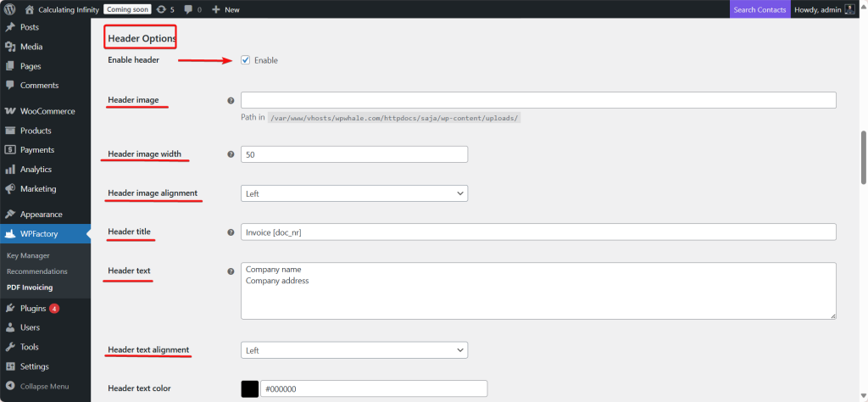Open the comments bubble icon in admin bar

coord(188,9)
